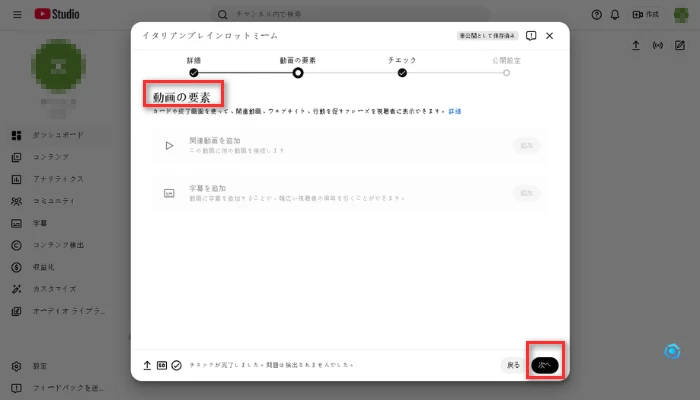Open カスタマイズ in sidebar
The image size is (700, 400).
point(58,289)
